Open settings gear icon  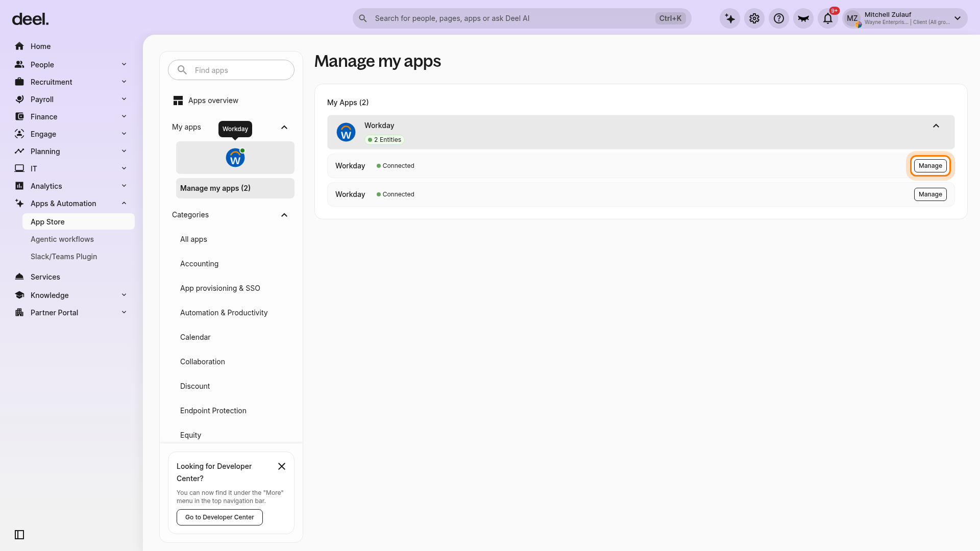pos(754,18)
